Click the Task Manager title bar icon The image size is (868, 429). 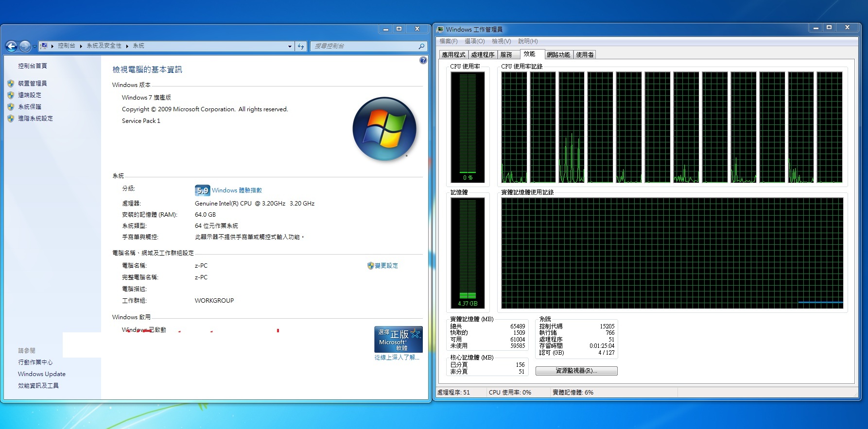pyautogui.click(x=440, y=30)
